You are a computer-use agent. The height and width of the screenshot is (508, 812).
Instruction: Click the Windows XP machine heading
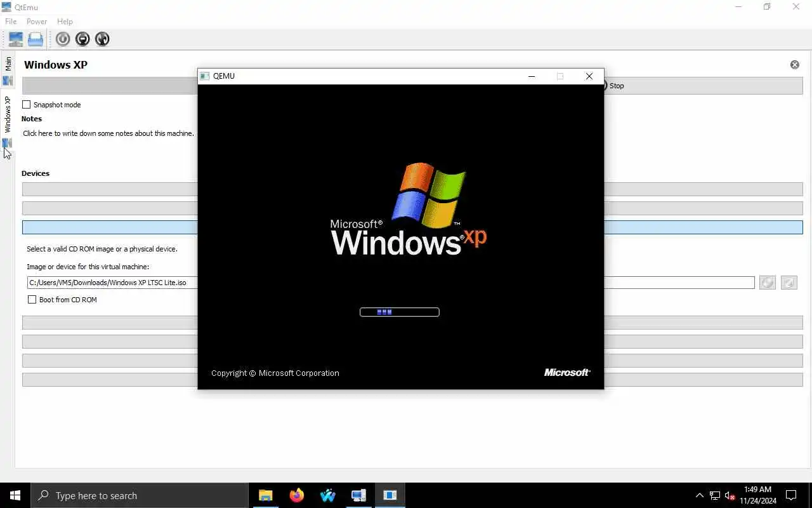pos(56,65)
